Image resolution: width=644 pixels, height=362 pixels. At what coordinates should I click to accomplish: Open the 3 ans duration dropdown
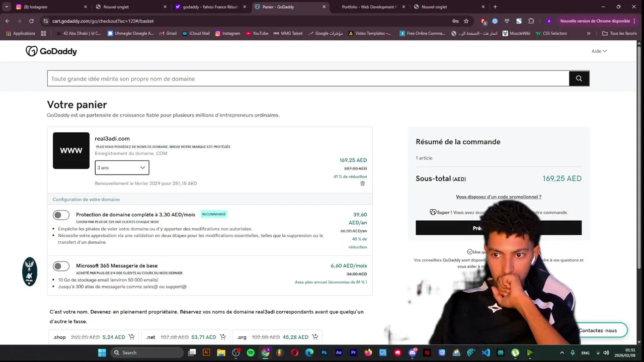point(122,167)
